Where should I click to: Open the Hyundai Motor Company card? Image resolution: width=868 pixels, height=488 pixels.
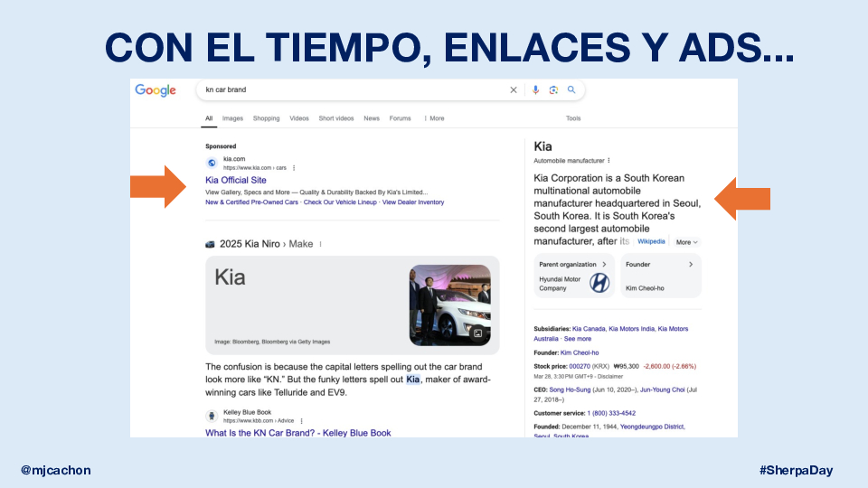pyautogui.click(x=574, y=277)
